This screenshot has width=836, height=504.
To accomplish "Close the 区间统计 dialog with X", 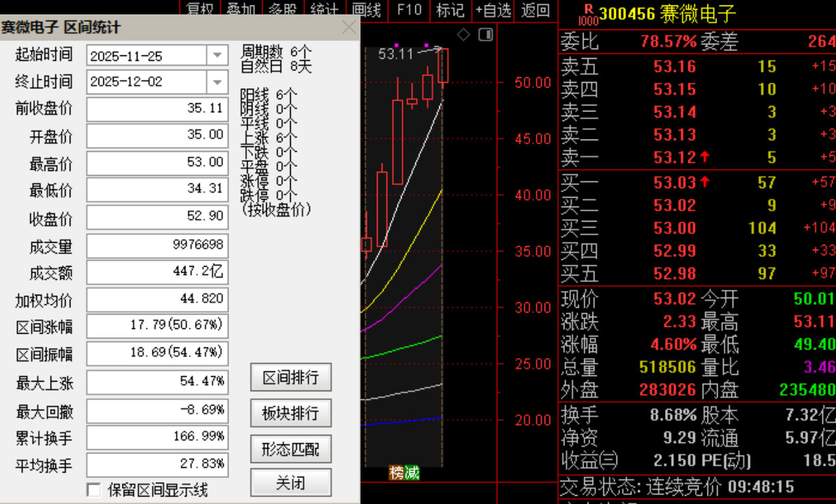I will (349, 27).
